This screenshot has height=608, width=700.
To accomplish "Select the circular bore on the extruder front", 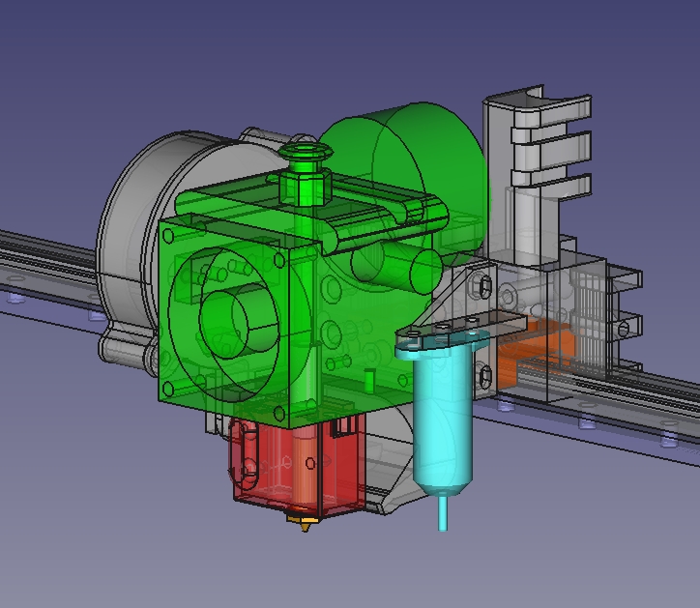I will pyautogui.click(x=237, y=319).
